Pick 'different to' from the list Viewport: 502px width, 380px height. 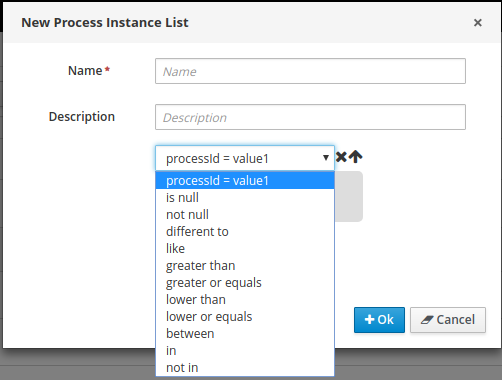245,232
